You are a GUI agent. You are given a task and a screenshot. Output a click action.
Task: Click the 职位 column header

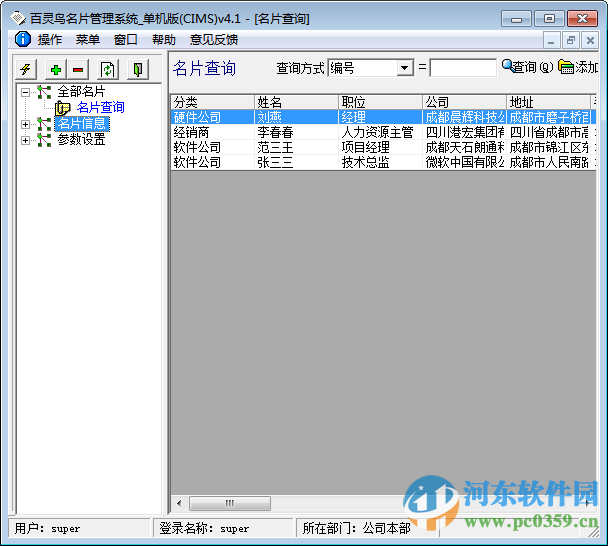[x=381, y=102]
